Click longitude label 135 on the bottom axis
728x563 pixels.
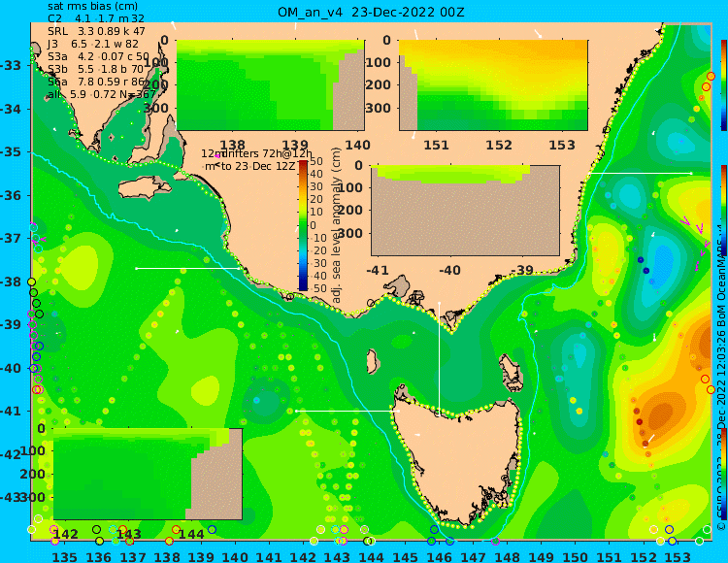[64, 556]
